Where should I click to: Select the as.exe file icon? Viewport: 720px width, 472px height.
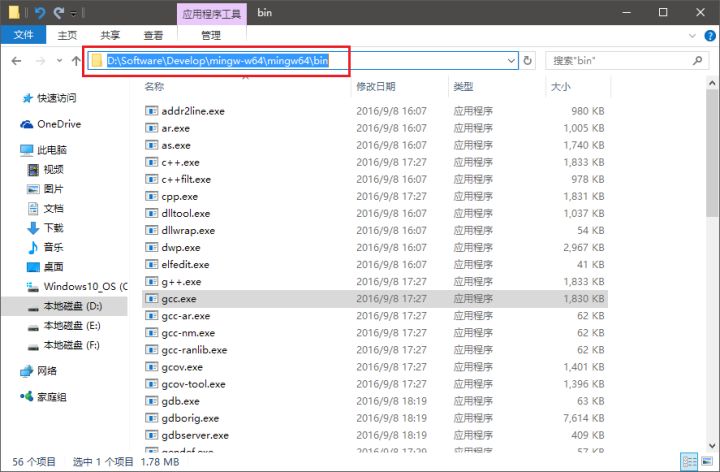[x=152, y=145]
